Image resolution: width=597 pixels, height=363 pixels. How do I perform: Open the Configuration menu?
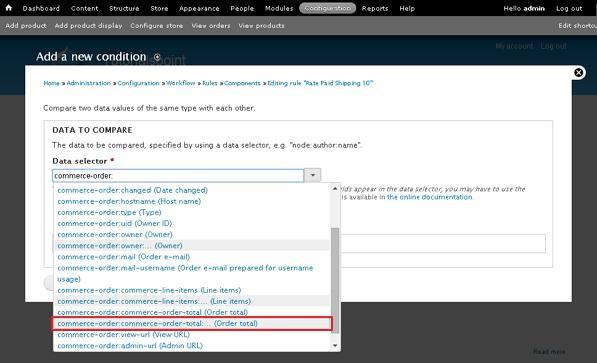327,8
